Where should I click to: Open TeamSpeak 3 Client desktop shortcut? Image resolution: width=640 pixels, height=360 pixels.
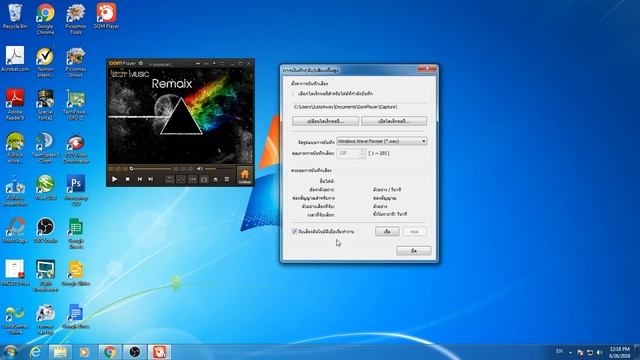[45, 148]
